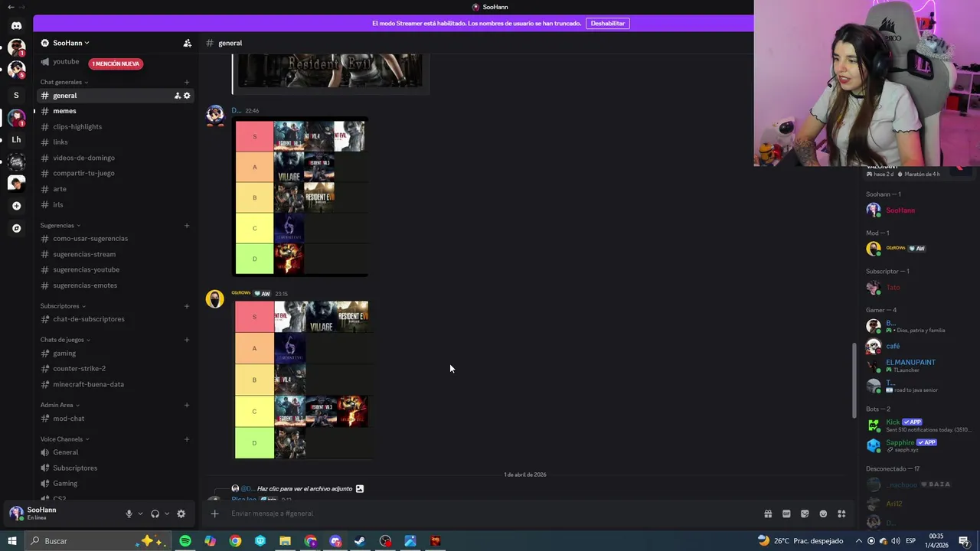The height and width of the screenshot is (551, 980).
Task: Open tier list image posted at 23:15
Action: (x=303, y=380)
